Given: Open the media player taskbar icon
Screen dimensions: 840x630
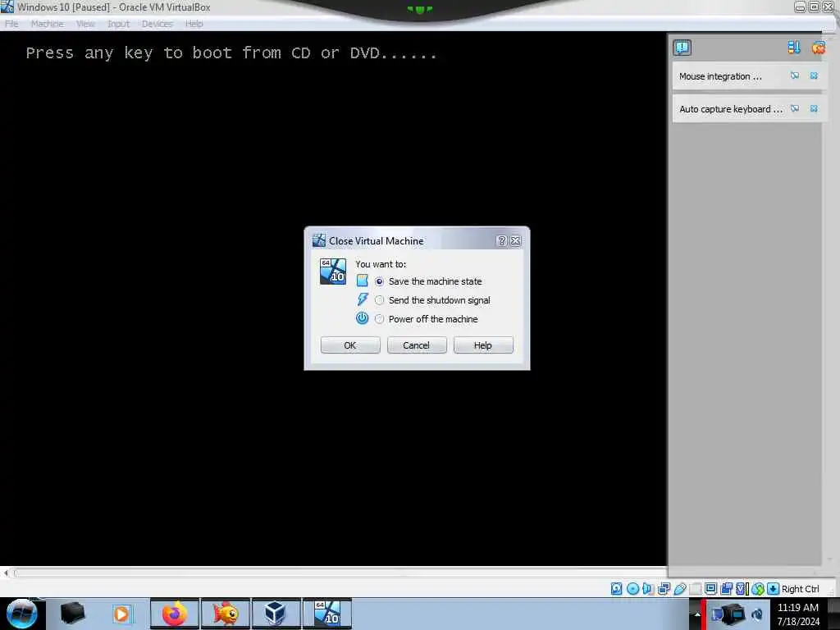Looking at the screenshot, I should (121, 614).
